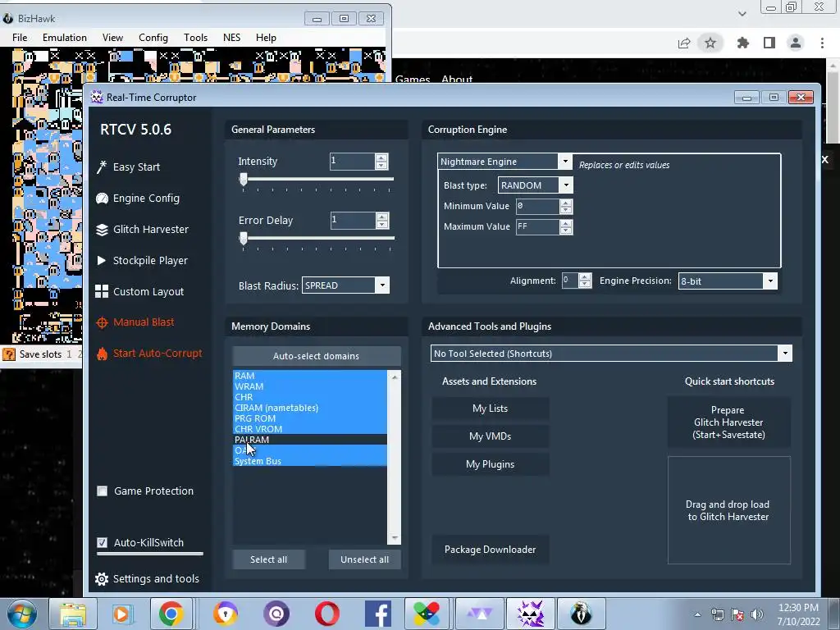Click Auto-select domains button
Image resolution: width=840 pixels, height=630 pixels.
pyautogui.click(x=316, y=356)
